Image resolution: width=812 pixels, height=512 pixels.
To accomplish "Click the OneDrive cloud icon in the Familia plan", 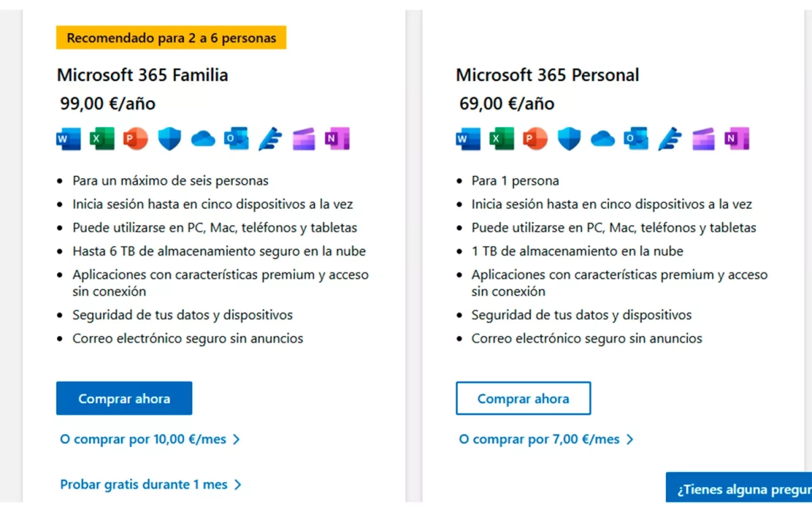I will [203, 139].
